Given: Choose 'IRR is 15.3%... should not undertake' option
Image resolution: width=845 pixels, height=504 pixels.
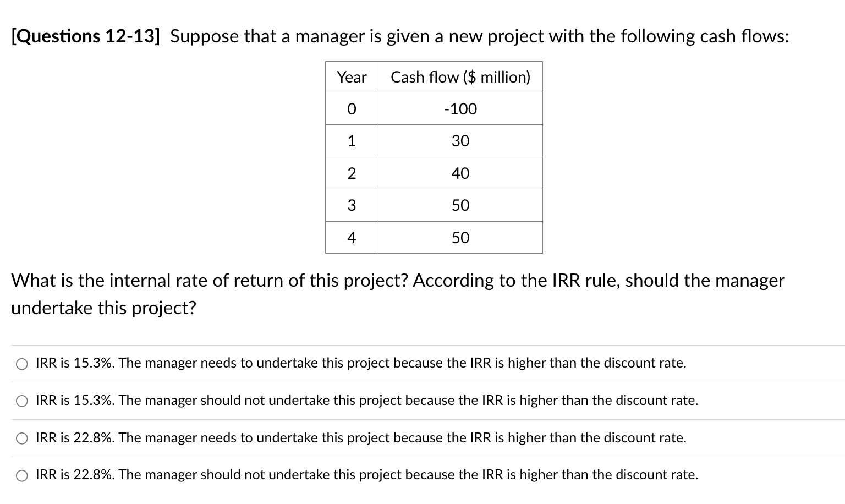Looking at the screenshot, I should point(22,401).
